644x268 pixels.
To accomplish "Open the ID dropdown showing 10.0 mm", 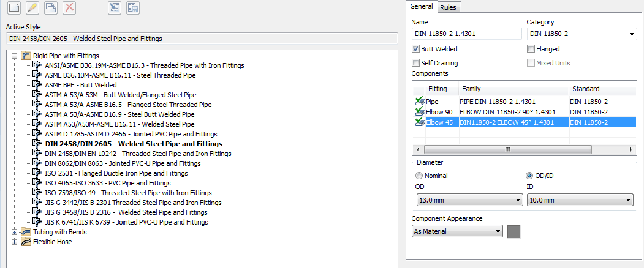I will [580, 200].
